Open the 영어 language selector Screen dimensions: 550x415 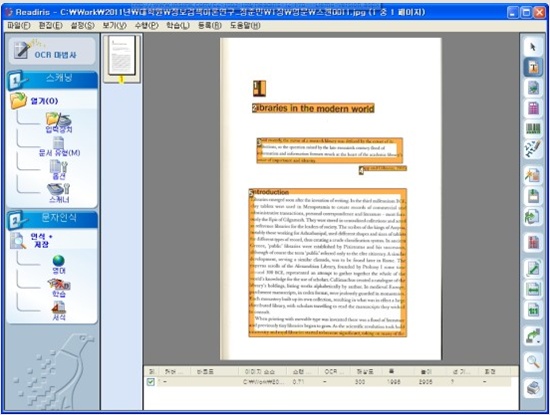click(x=59, y=265)
